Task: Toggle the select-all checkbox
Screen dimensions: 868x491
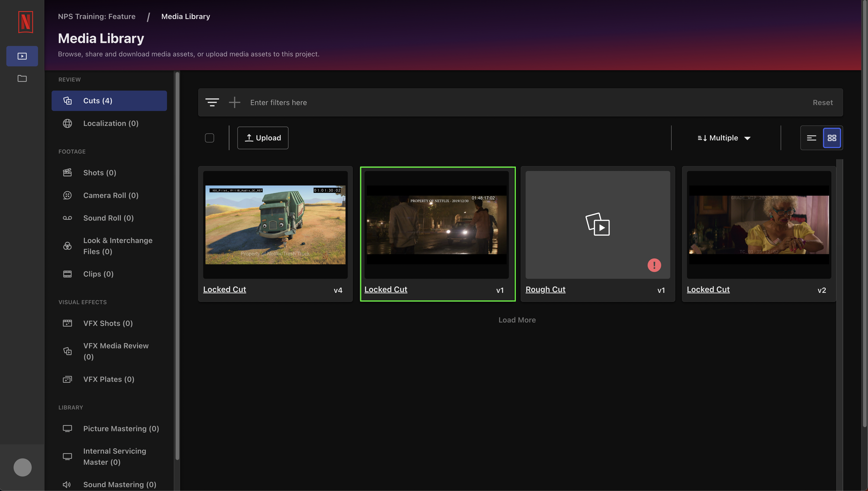Action: pyautogui.click(x=210, y=138)
